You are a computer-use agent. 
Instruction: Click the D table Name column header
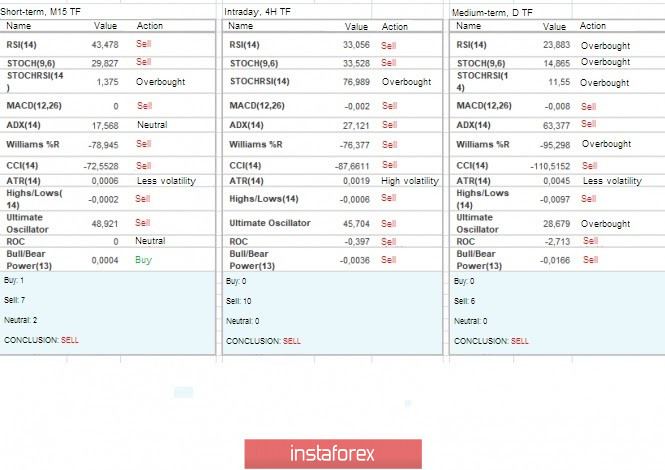(468, 26)
